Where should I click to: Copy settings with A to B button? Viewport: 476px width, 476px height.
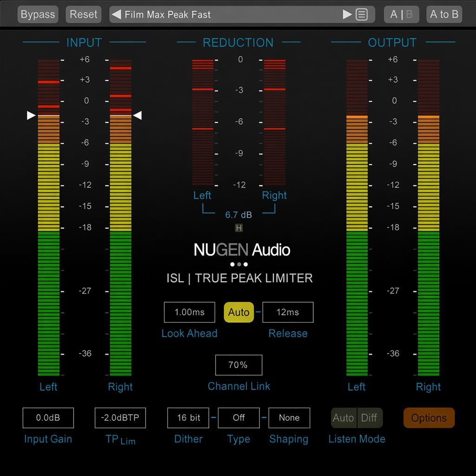(444, 14)
